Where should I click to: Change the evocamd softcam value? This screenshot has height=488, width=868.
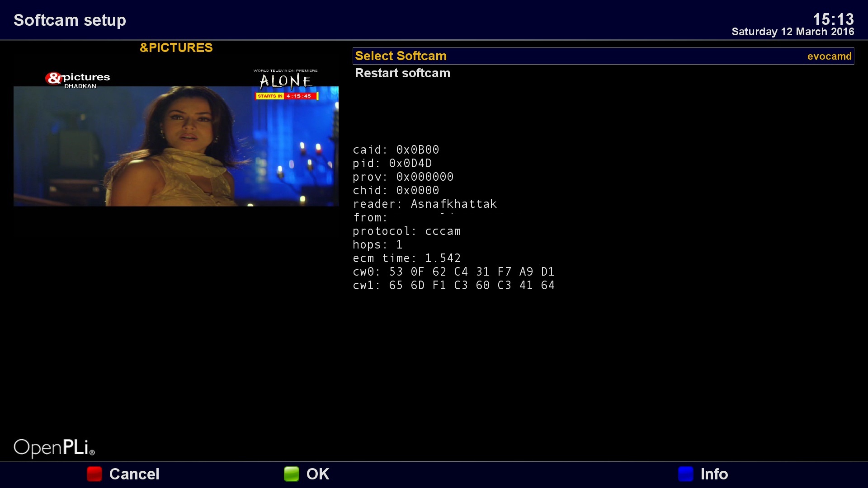click(x=829, y=56)
